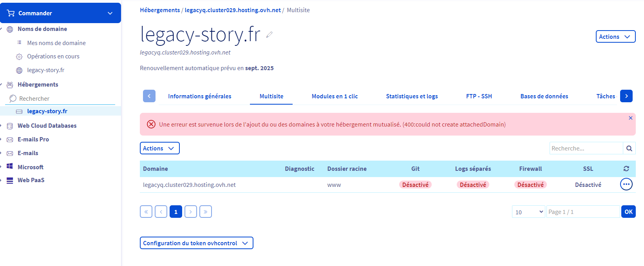Open Web Cloud Databases in sidebar
Screen dimensions: 644x266
47,126
